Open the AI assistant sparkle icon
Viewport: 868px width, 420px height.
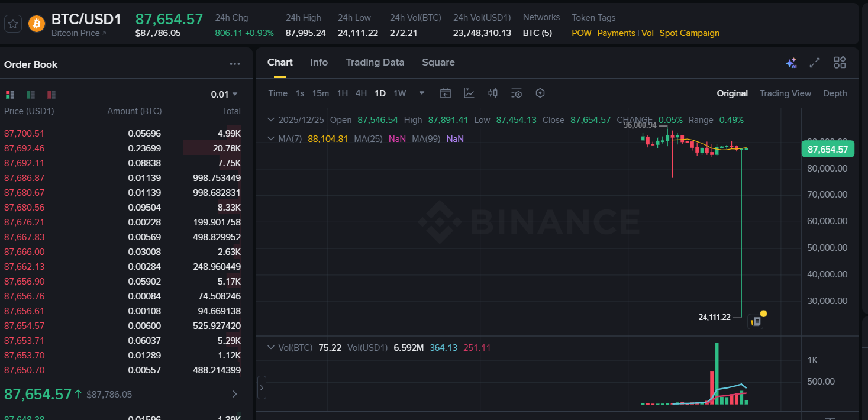pyautogui.click(x=791, y=63)
